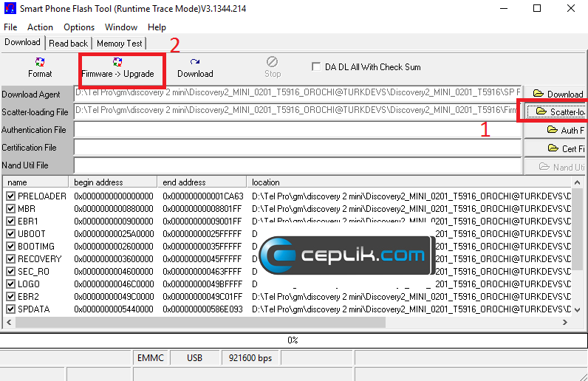Click the 921600 bps status cell

pos(250,358)
